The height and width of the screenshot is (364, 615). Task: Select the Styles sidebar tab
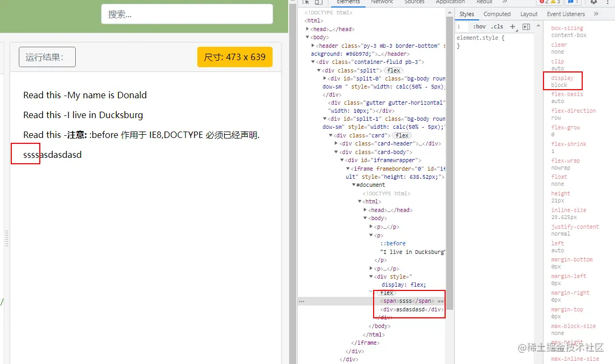point(467,14)
